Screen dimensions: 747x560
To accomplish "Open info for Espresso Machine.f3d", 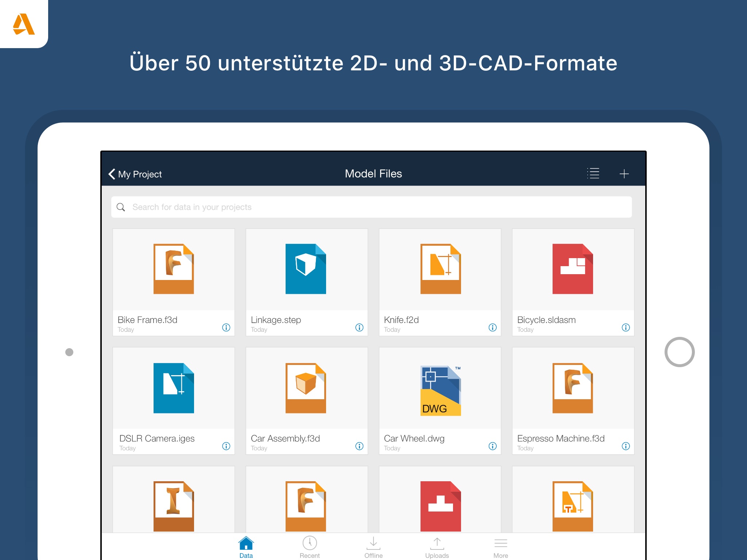I will (x=626, y=446).
